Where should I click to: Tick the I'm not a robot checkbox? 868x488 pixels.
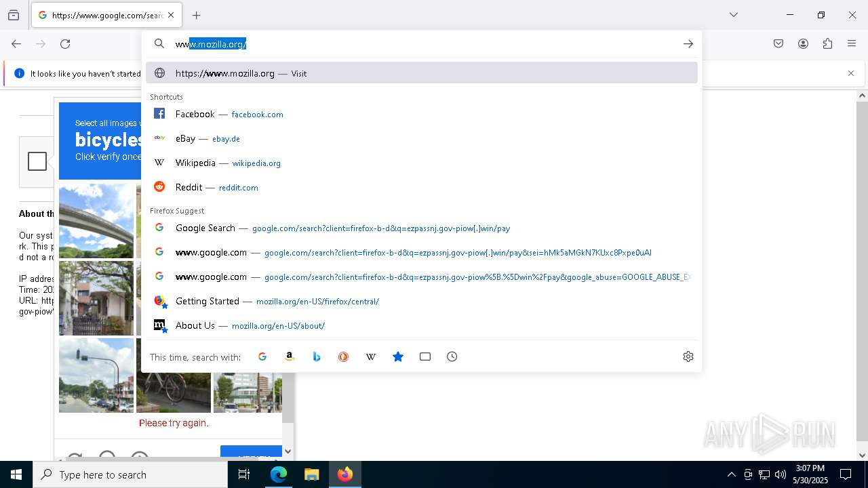[37, 161]
